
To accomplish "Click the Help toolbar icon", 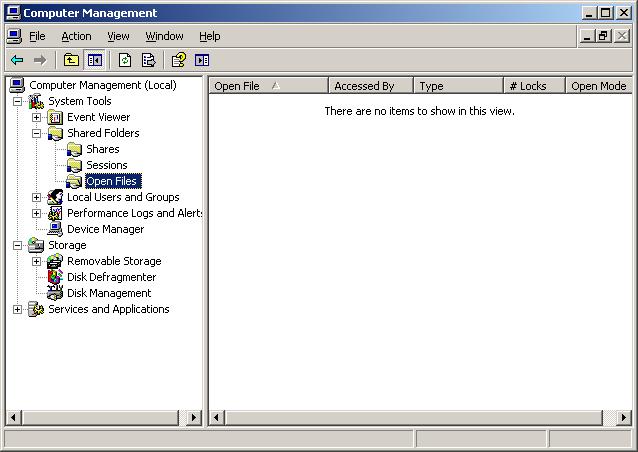I will coord(178,60).
